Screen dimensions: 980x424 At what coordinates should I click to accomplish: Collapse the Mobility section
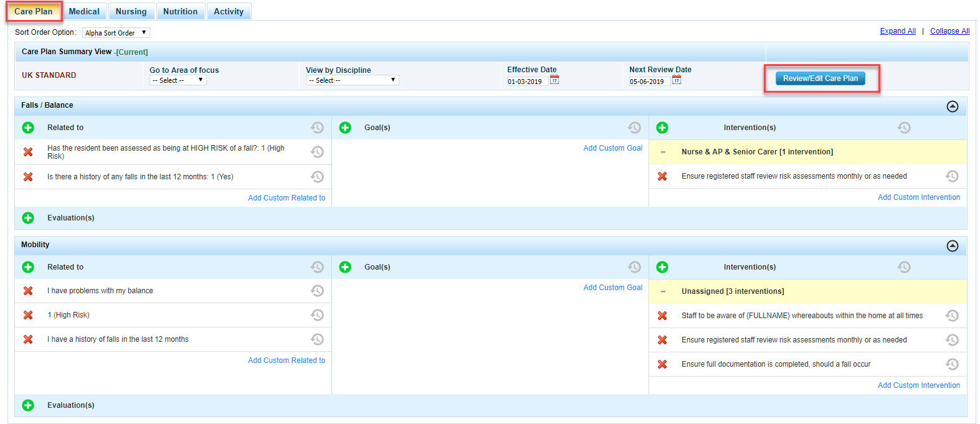click(x=952, y=246)
